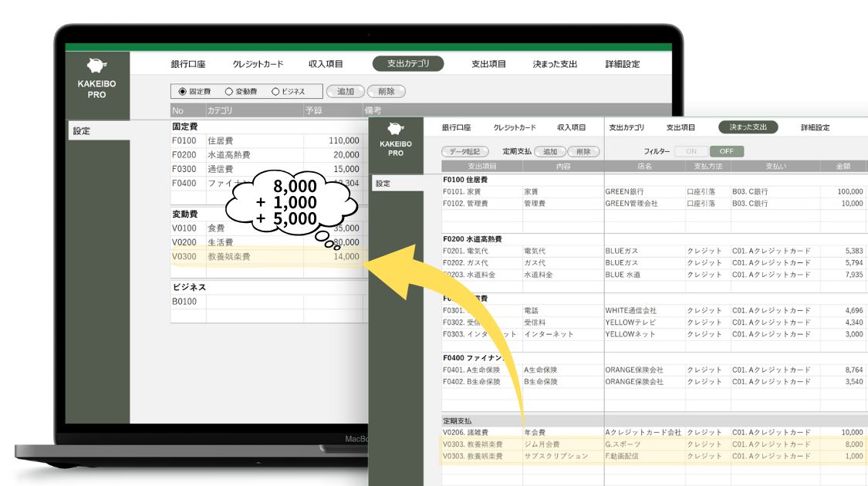Click 削除 button in the 定期支払 toolbar
This screenshot has height=486, width=868.
click(x=584, y=152)
